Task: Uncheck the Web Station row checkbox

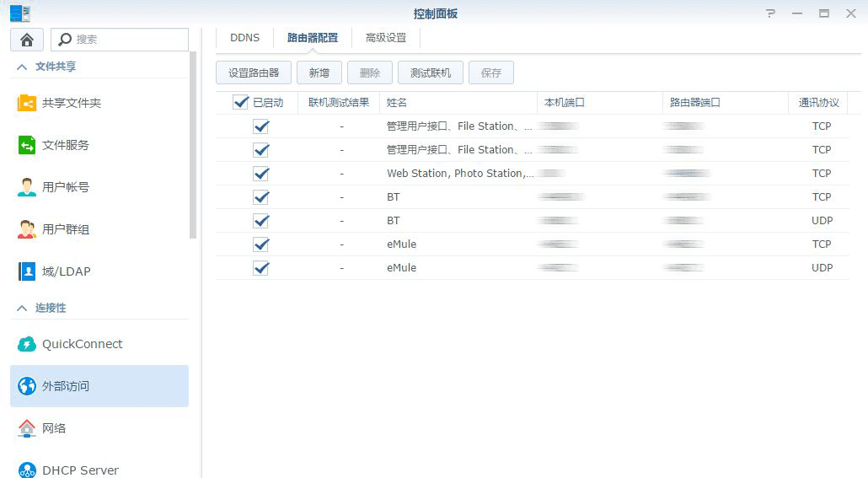Action: (261, 174)
